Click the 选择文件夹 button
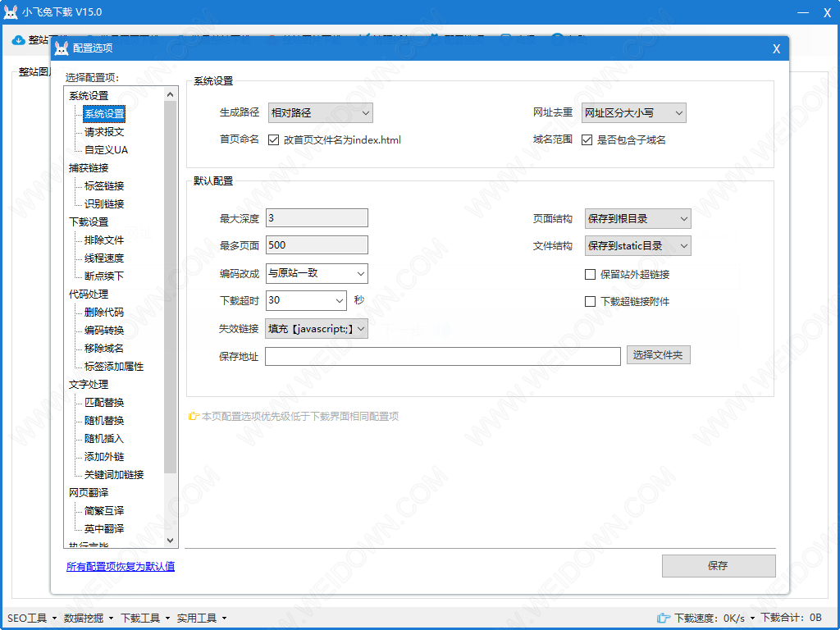840x630 pixels. click(659, 354)
